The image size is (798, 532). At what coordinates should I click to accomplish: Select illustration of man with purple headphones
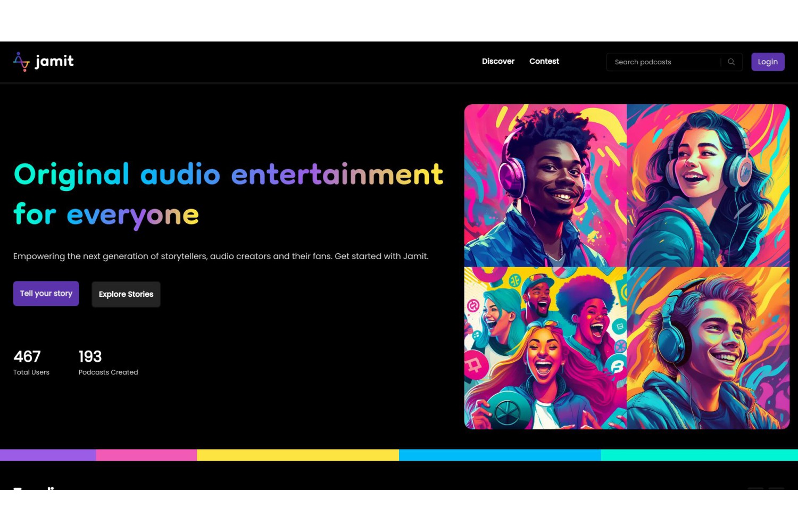(545, 185)
